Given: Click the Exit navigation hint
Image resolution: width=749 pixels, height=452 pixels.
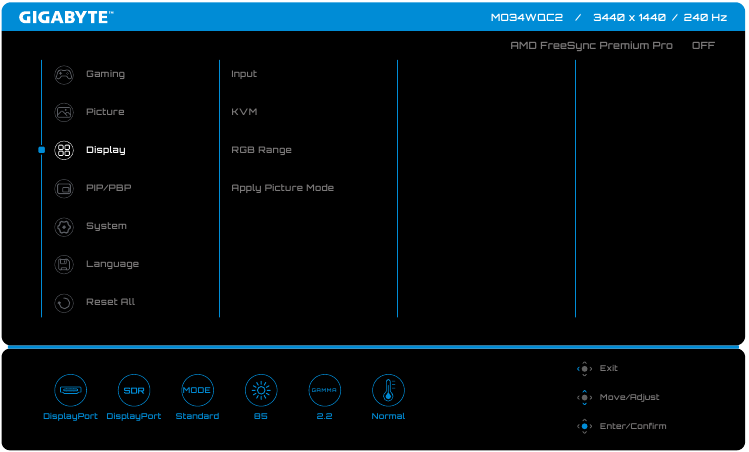Looking at the screenshot, I should 598,368.
